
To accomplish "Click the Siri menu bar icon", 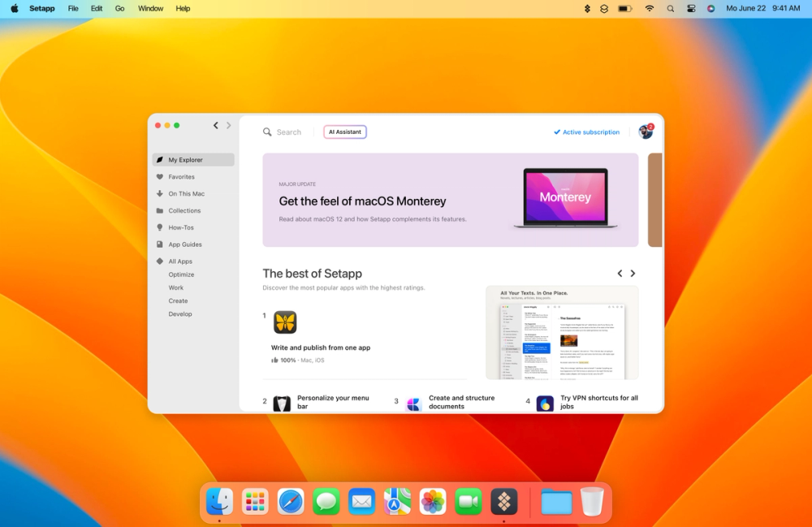I will pos(711,8).
